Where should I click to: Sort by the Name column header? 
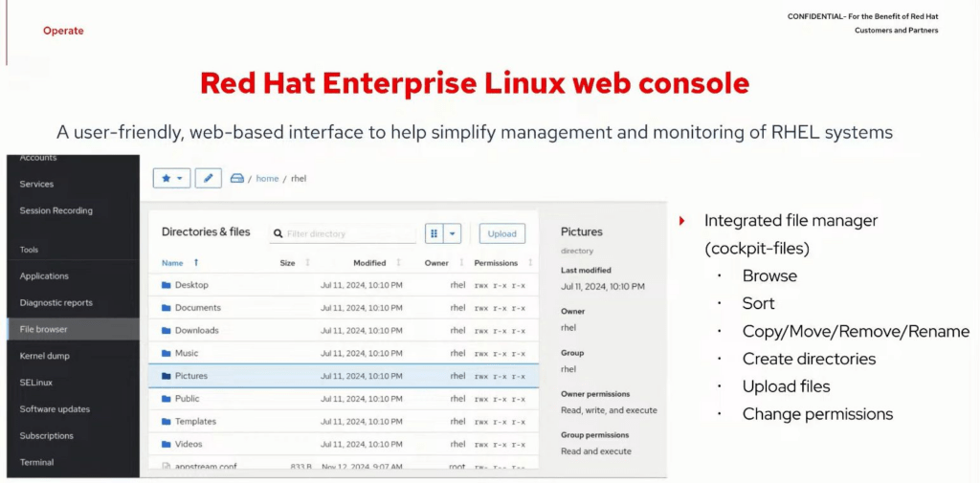tap(172, 263)
